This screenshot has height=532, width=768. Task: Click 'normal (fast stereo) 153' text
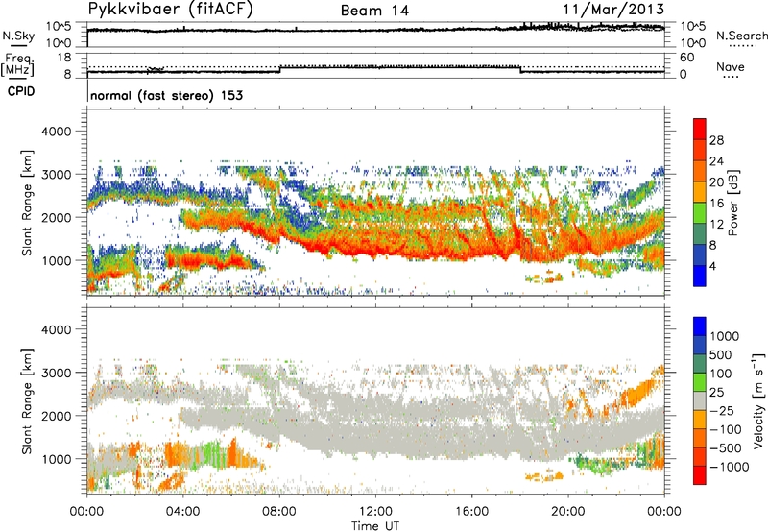coord(166,95)
